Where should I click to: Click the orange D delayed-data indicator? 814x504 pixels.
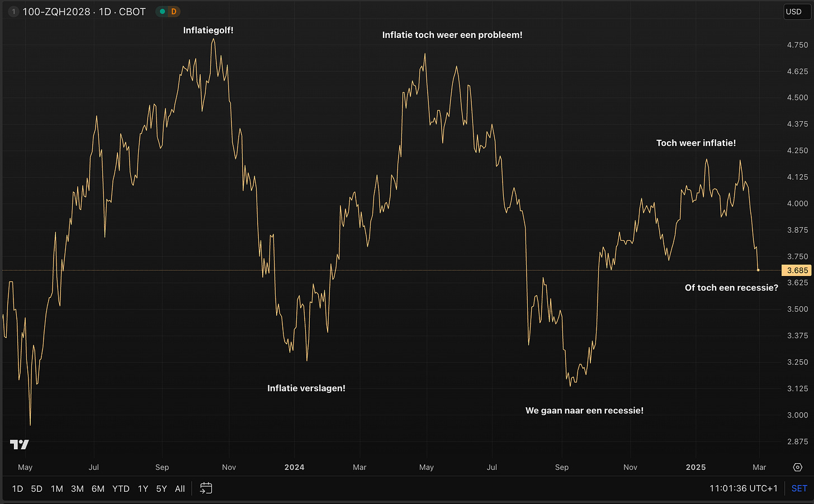(173, 12)
